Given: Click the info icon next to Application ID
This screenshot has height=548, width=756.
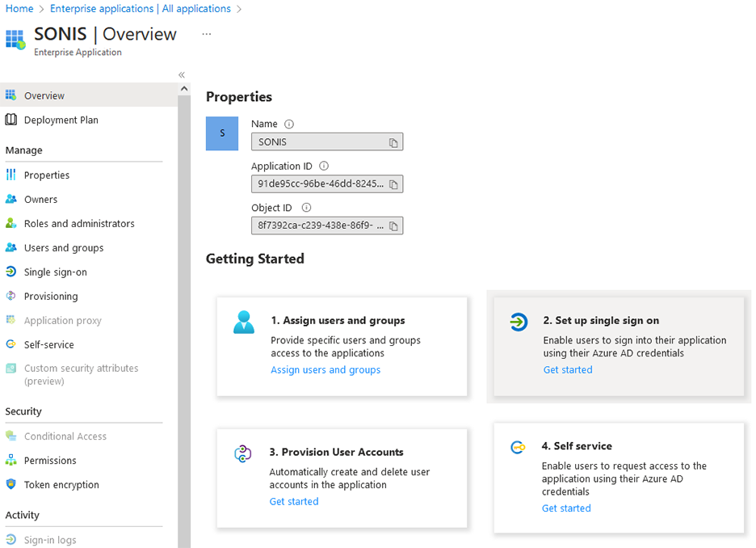Looking at the screenshot, I should coord(324,166).
